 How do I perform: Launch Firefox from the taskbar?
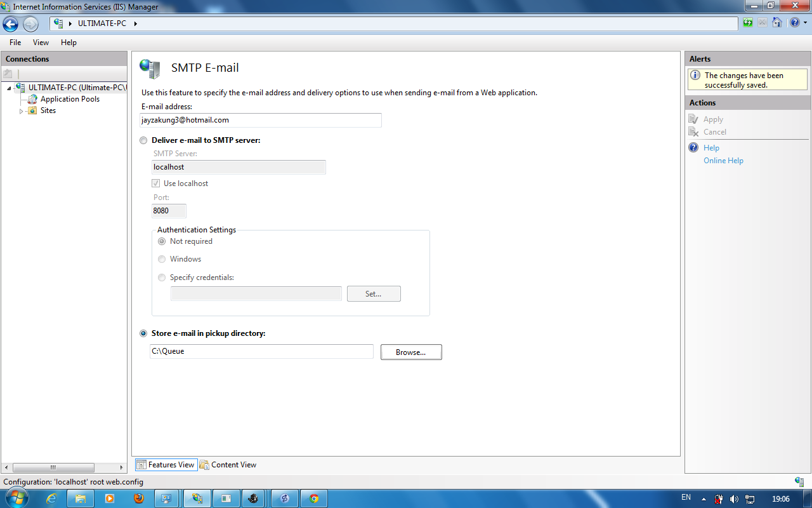139,498
